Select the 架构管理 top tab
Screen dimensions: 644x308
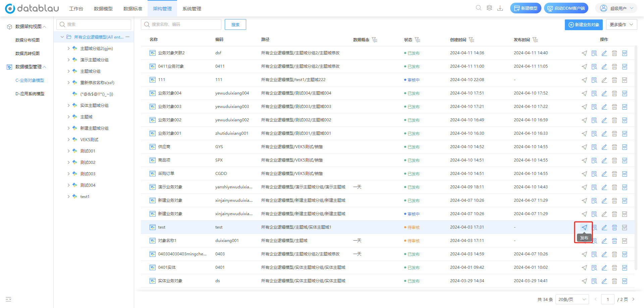click(162, 9)
